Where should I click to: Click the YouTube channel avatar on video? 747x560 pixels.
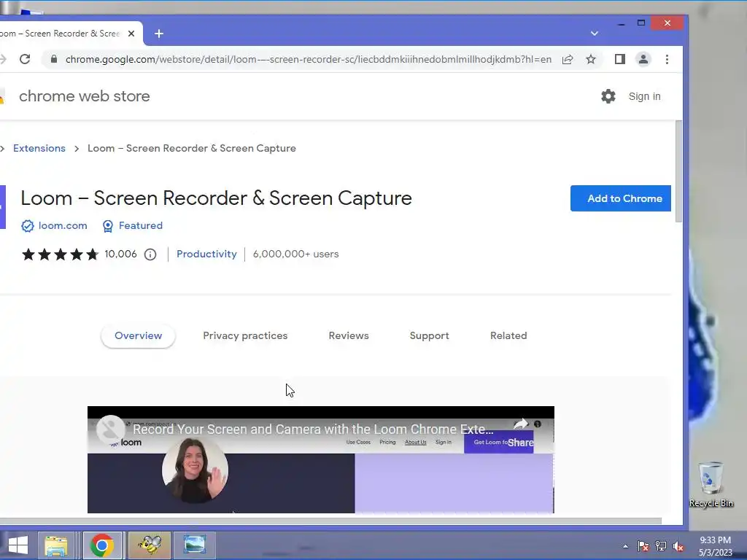(x=111, y=429)
